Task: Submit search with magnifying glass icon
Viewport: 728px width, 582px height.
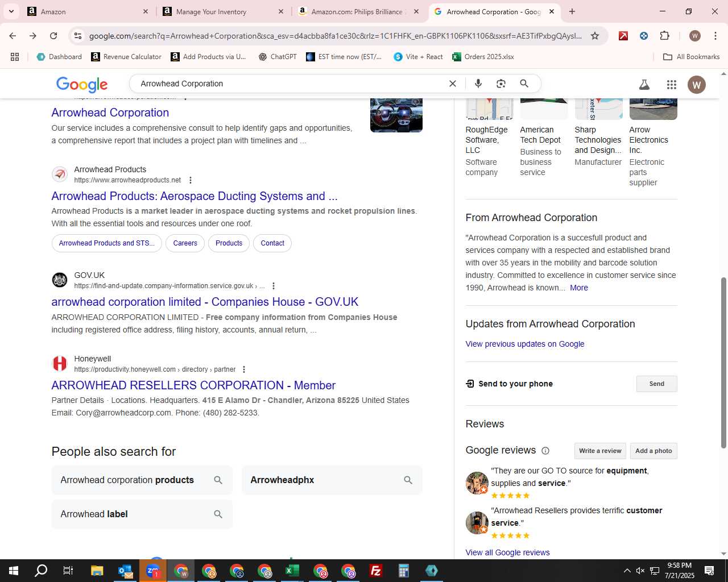Action: click(x=524, y=84)
